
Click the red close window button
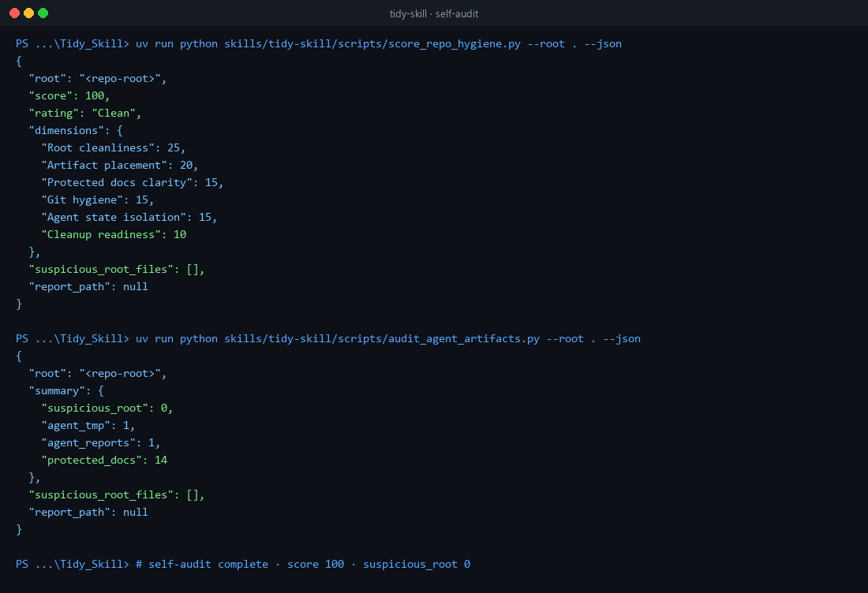click(15, 13)
